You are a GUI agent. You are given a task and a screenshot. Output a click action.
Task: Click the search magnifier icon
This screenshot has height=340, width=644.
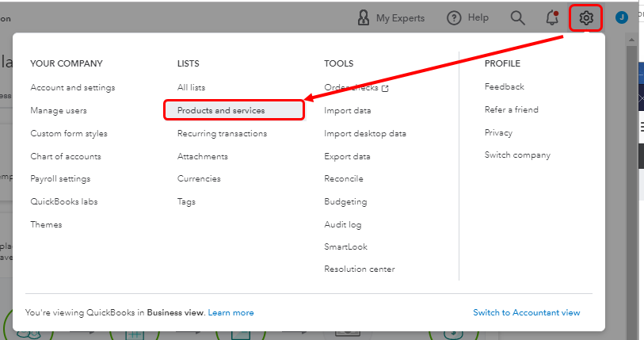[x=517, y=17]
